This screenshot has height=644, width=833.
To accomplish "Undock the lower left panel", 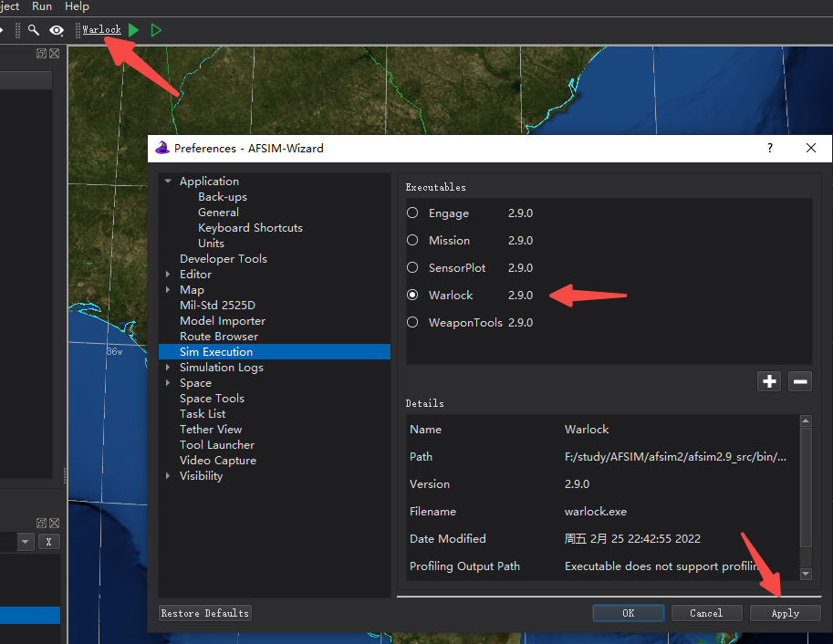I will pos(41,523).
